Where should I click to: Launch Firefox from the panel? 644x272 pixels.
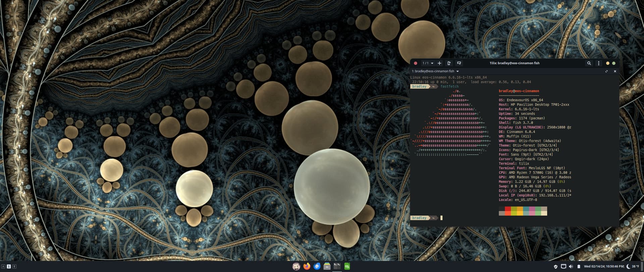(x=307, y=266)
